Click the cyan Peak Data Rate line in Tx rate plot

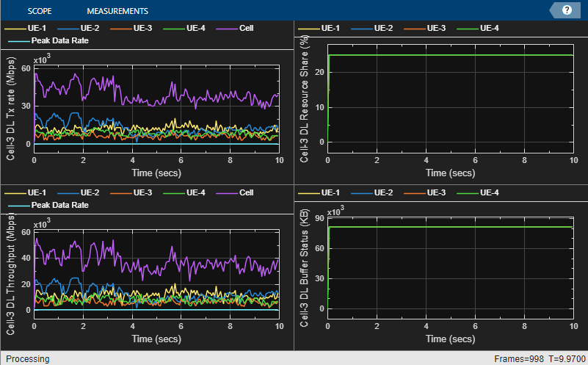point(156,144)
